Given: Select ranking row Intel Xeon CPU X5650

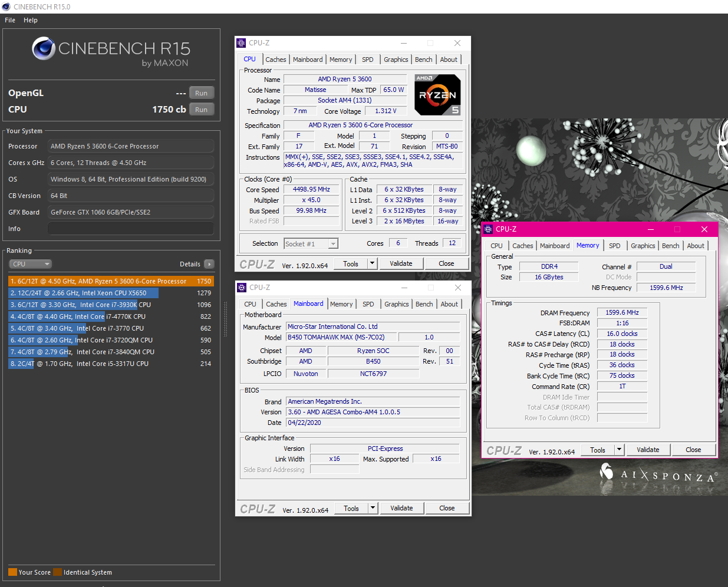Looking at the screenshot, I should click(111, 293).
